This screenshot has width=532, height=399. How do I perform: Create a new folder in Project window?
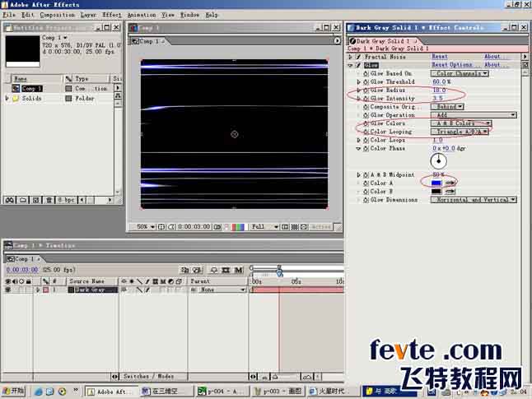point(23,200)
